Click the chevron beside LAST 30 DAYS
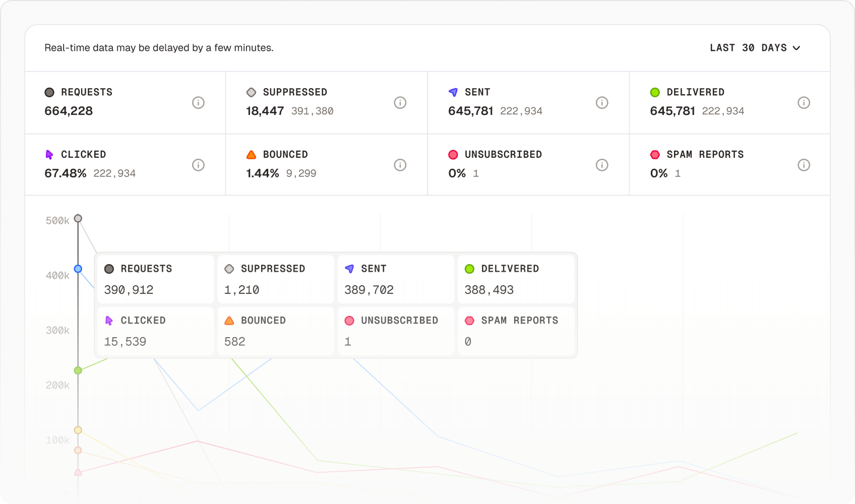 click(797, 48)
